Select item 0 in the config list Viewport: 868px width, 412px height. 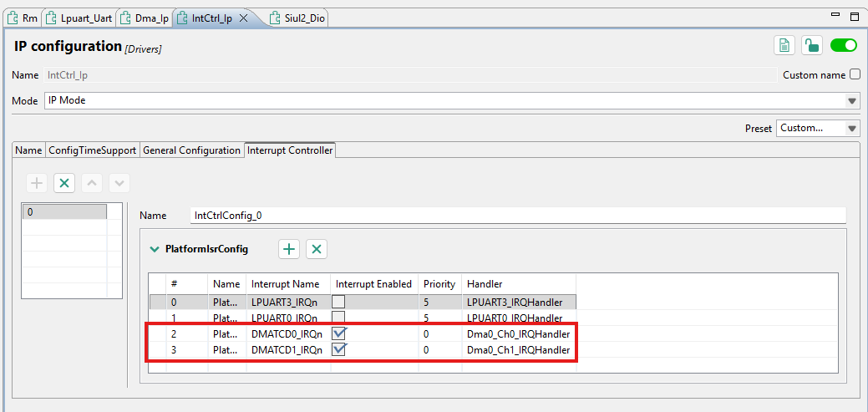pos(64,212)
